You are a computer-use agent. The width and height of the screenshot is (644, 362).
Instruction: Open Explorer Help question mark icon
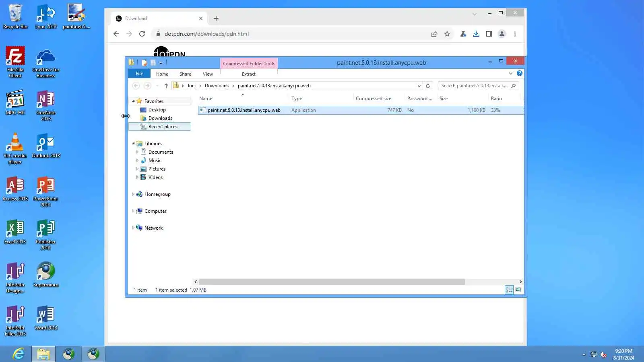520,73
